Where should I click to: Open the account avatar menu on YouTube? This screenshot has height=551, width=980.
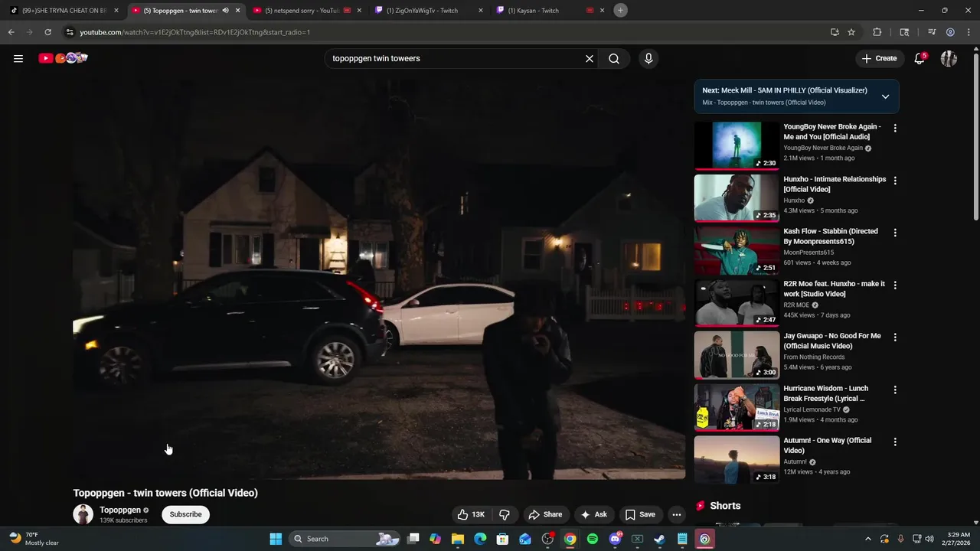pos(949,58)
